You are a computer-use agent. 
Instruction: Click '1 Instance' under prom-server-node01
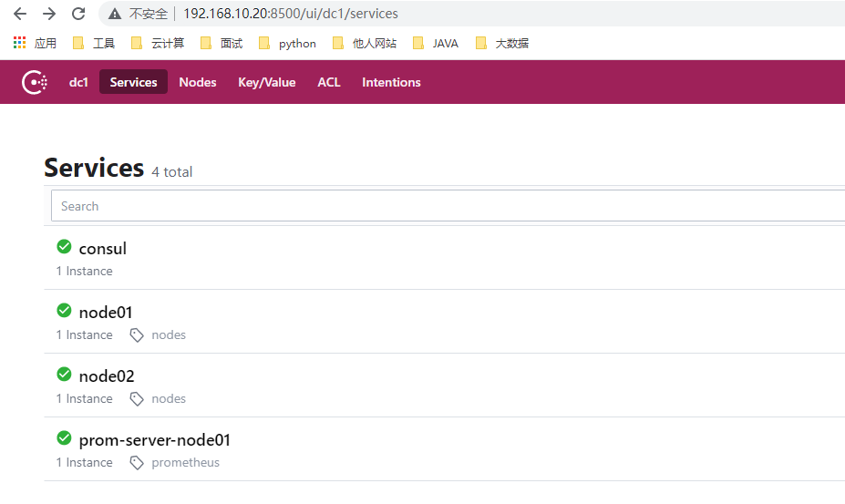(x=85, y=462)
